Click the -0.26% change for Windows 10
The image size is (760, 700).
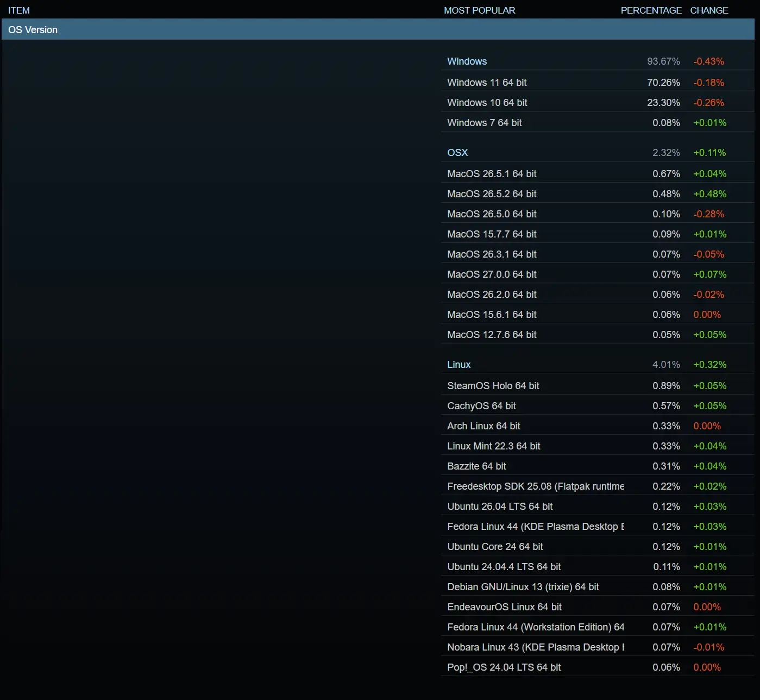(708, 103)
